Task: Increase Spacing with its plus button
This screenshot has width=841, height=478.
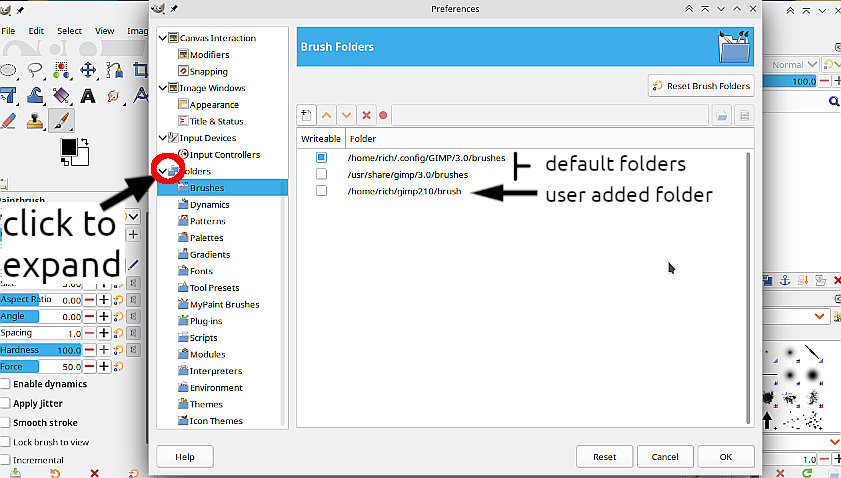Action: coord(104,333)
